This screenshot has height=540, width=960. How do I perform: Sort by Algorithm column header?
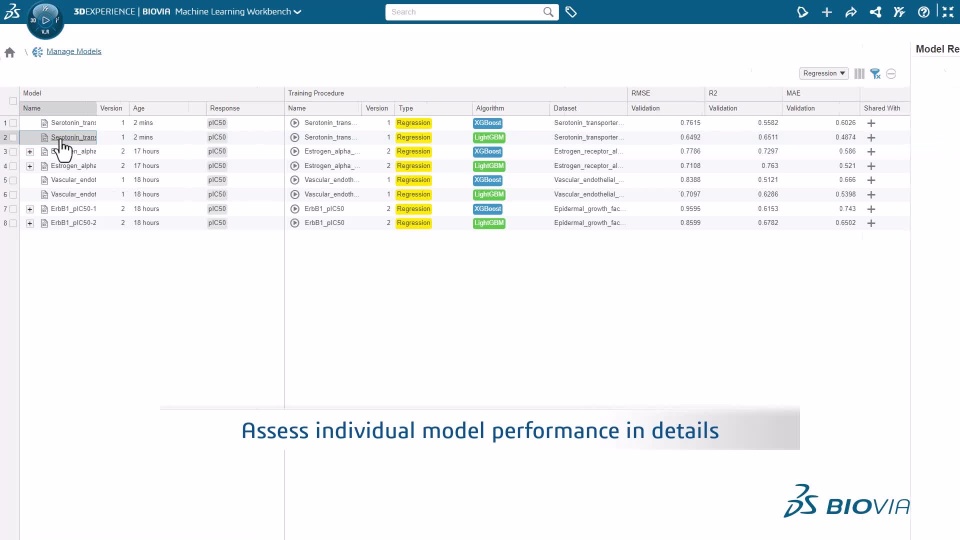click(x=510, y=108)
